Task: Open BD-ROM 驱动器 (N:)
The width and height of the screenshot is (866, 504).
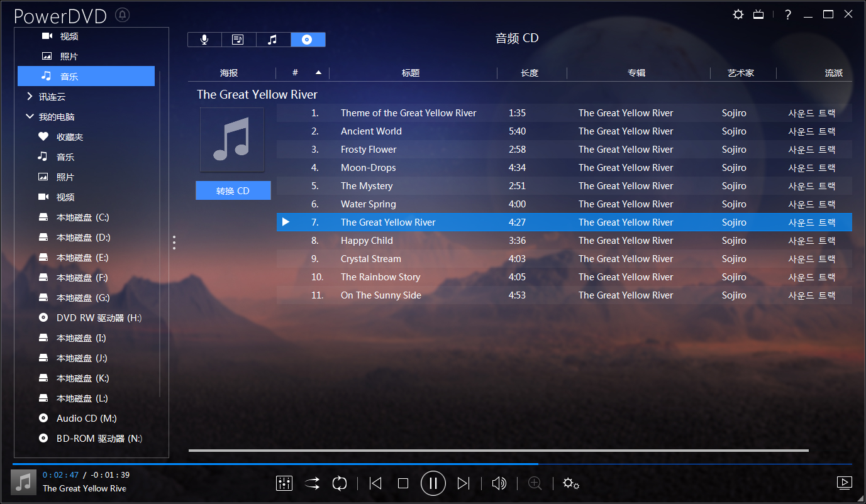Action: [99, 439]
